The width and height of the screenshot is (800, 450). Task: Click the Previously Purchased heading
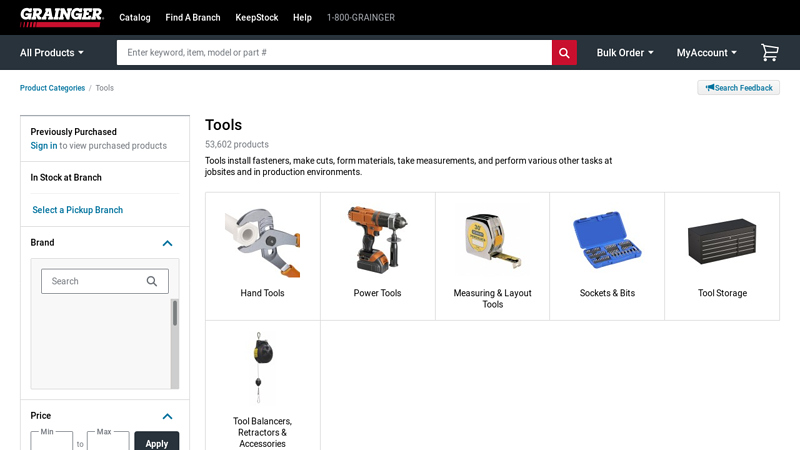(73, 132)
